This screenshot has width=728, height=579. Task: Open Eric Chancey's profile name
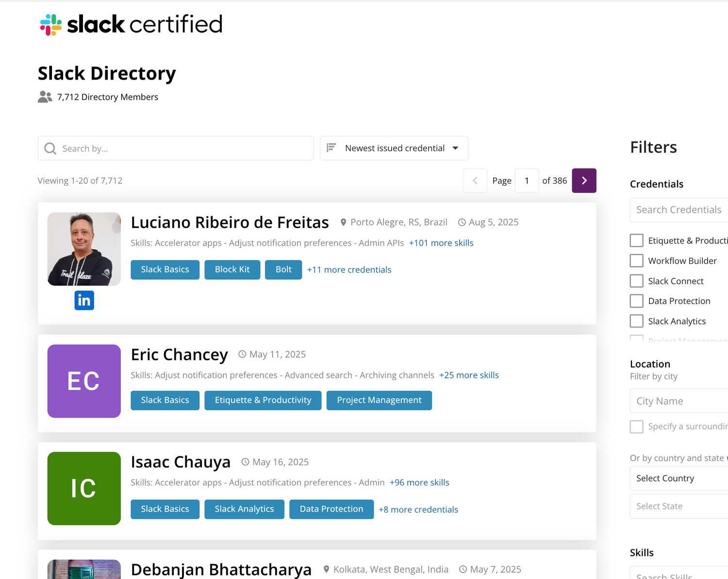(179, 354)
